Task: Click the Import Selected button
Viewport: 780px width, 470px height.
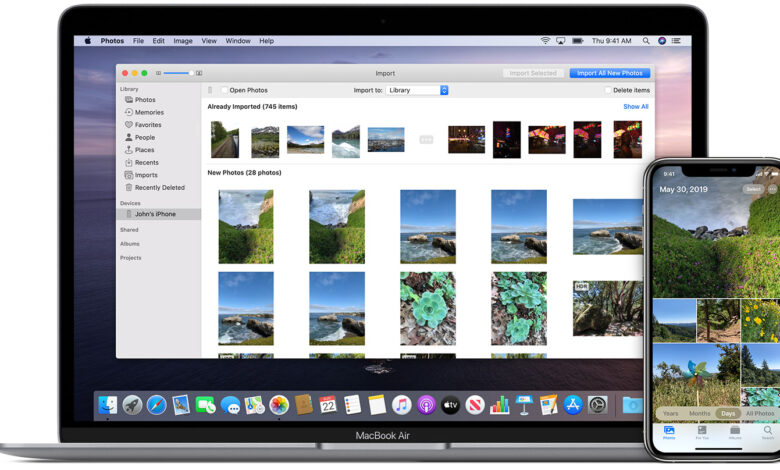Action: coord(533,73)
